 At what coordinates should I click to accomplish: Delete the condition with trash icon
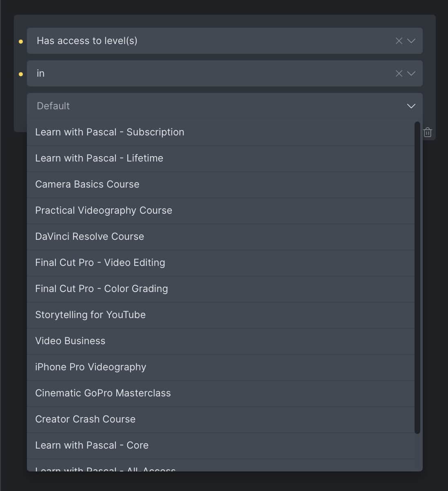(x=427, y=132)
